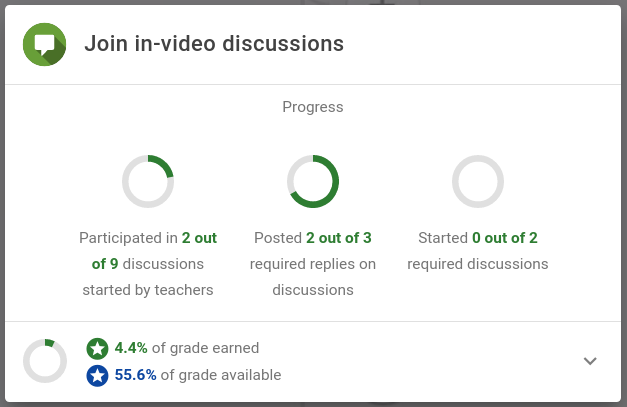Click the '55.6% of grade available' text
The width and height of the screenshot is (627, 407).
(198, 375)
